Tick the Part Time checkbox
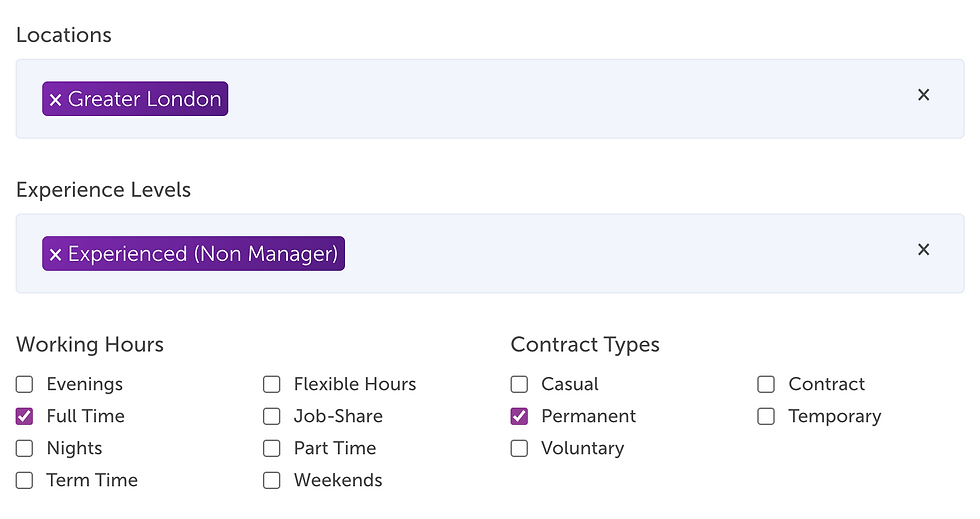The height and width of the screenshot is (519, 980). click(272, 448)
